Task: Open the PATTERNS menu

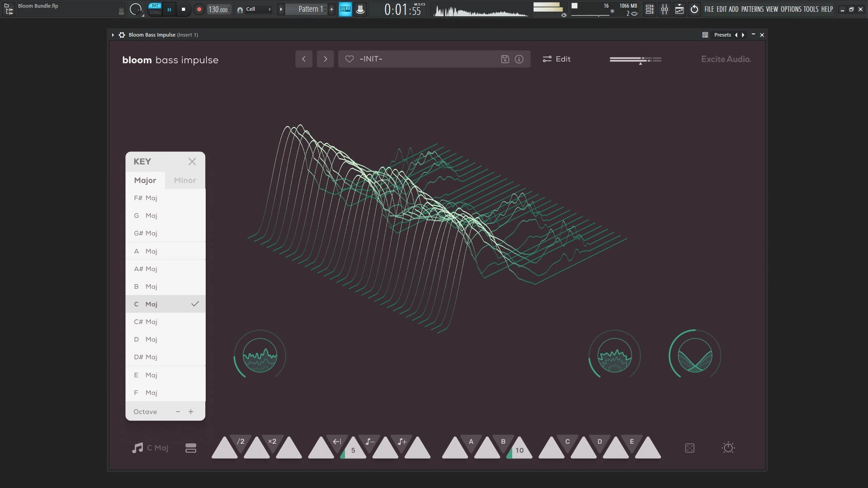Action: coord(752,9)
